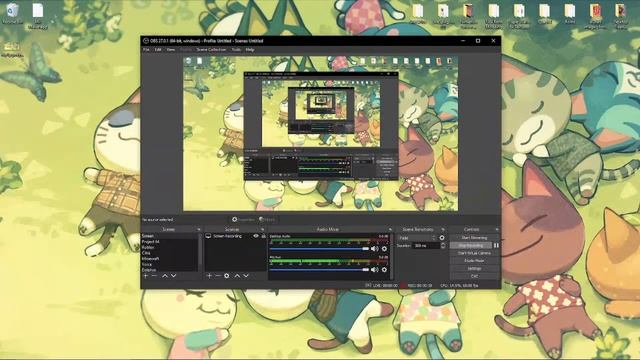The width and height of the screenshot is (640, 360).
Task: Adjust the Desktop Audio volume slider
Action: pyautogui.click(x=320, y=249)
